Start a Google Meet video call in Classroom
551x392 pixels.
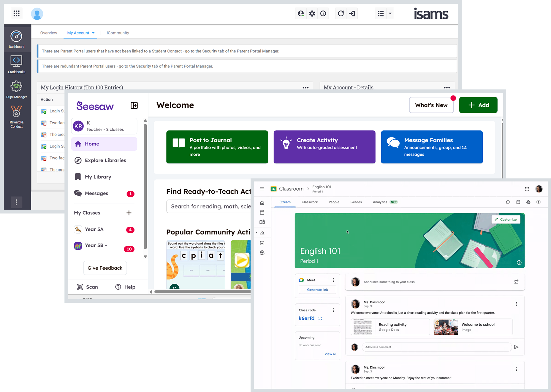508,202
